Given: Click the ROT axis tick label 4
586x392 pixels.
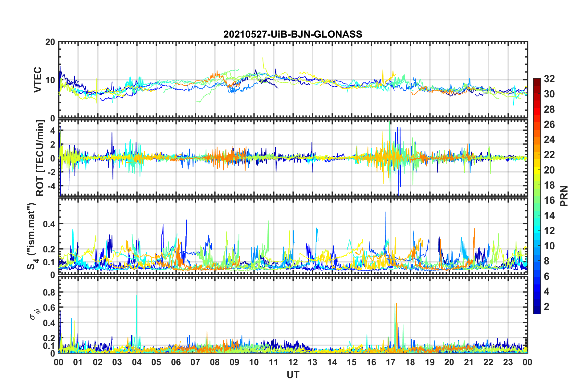Looking at the screenshot, I should [x=53, y=131].
